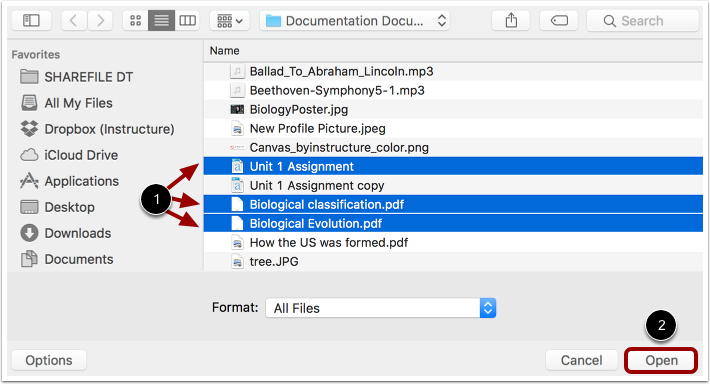Click the Unit 1 Assignment copy document icon
This screenshot has width=710, height=384.
[x=237, y=185]
